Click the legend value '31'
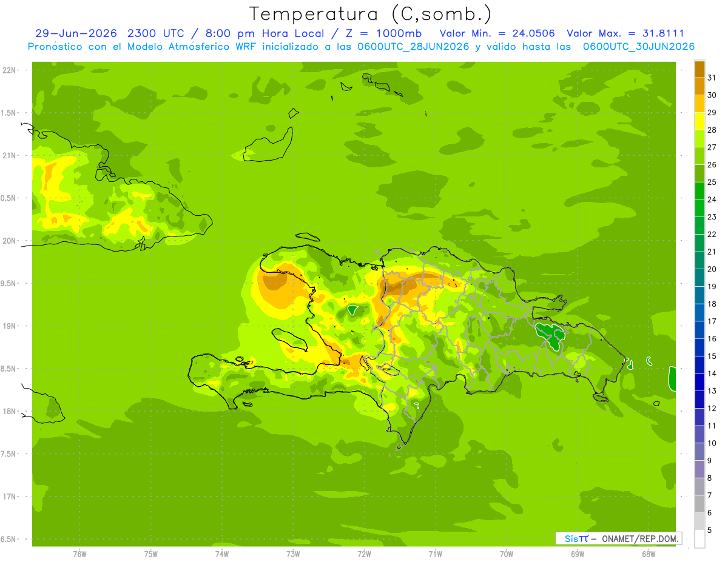 pos(712,78)
